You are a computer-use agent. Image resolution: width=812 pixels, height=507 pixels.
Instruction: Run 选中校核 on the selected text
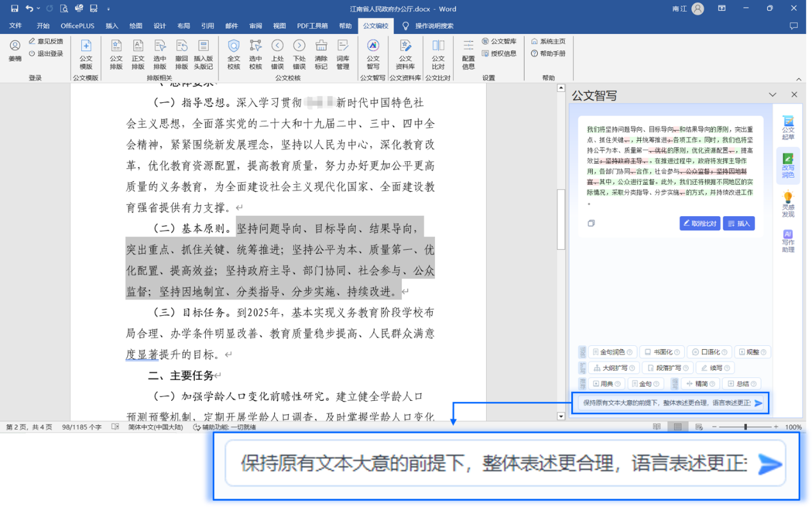(x=256, y=54)
